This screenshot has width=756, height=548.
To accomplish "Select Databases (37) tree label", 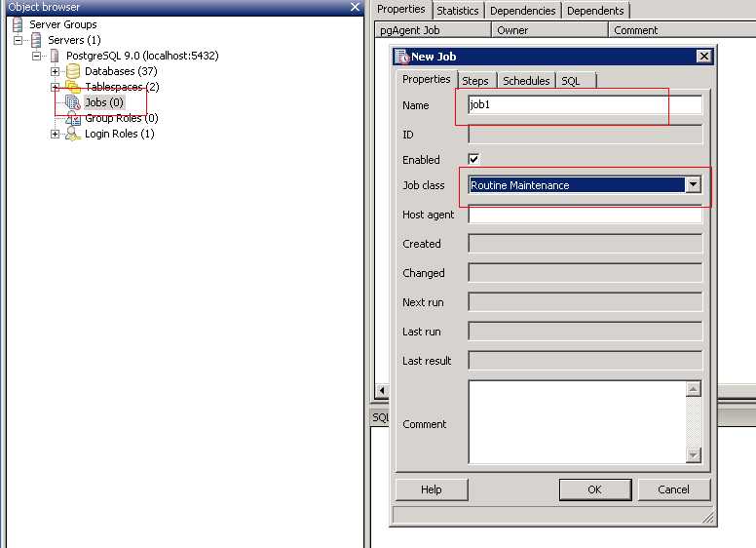I will tap(121, 71).
